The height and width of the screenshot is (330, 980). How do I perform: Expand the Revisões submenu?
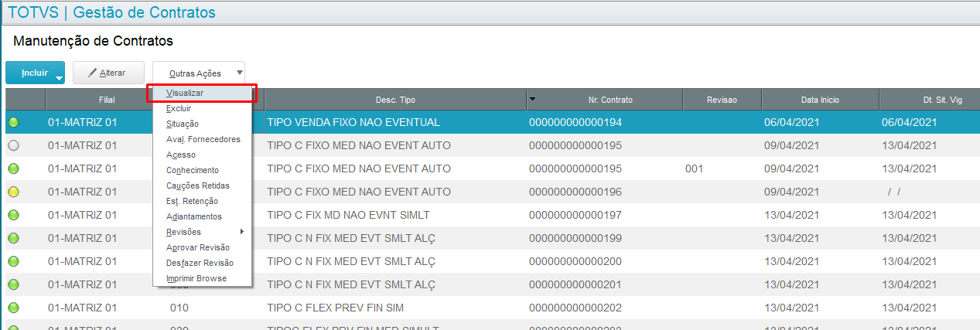[202, 232]
